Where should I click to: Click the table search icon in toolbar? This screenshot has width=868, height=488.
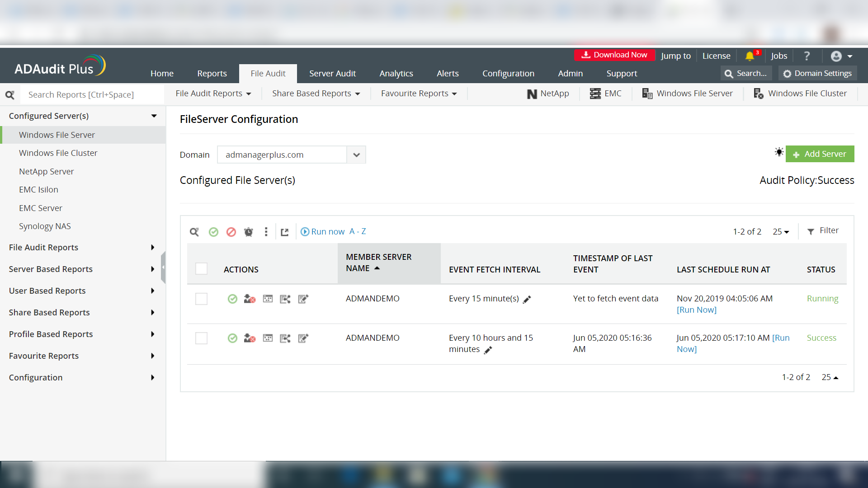pyautogui.click(x=194, y=232)
